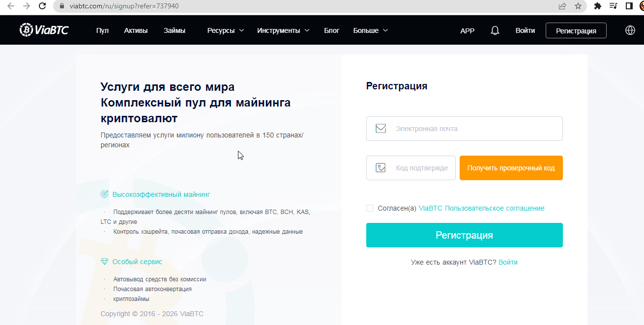Toggle the browser side panel icon
Viewport: 644px width, 325px height.
629,6
